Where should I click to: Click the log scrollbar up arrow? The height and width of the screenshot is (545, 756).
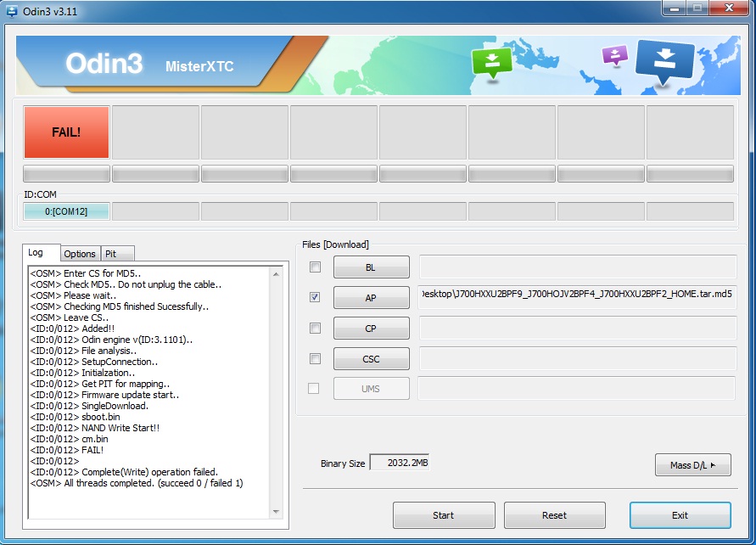coord(277,274)
